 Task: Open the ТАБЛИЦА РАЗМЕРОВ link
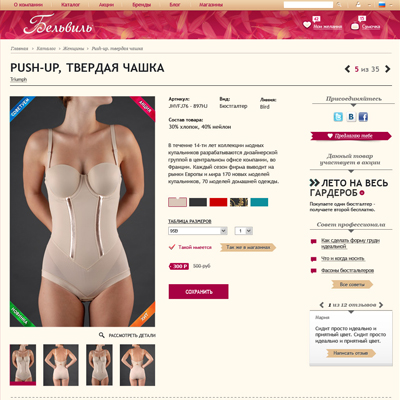190,221
